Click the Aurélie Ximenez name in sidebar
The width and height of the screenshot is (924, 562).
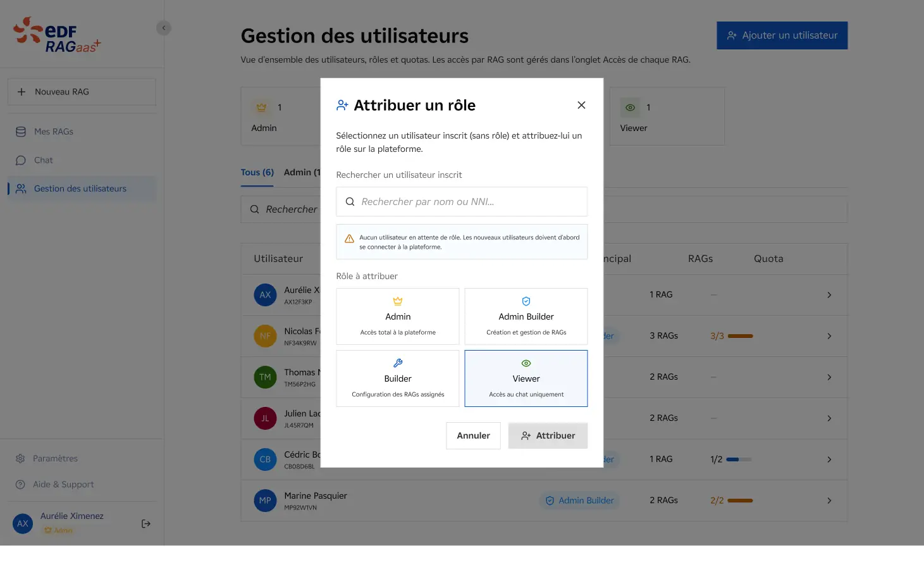72,516
